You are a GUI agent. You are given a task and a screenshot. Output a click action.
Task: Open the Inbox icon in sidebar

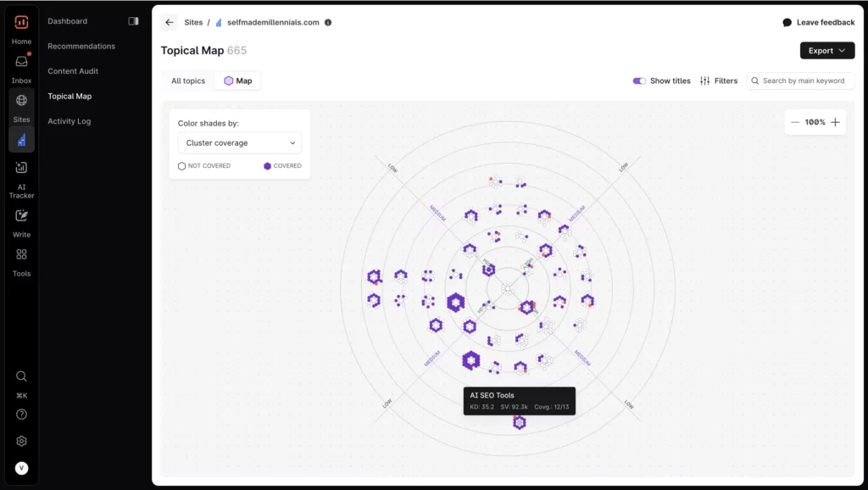[21, 63]
